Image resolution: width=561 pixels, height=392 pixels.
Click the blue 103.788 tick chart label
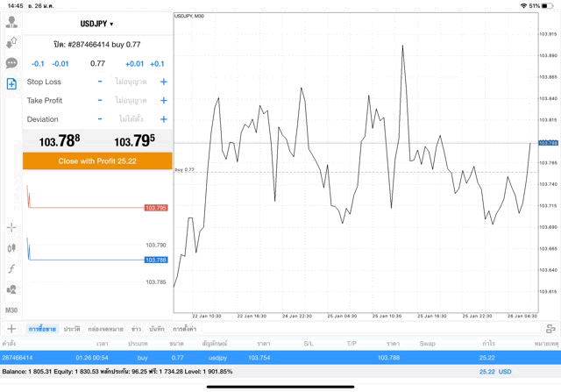[x=156, y=260]
